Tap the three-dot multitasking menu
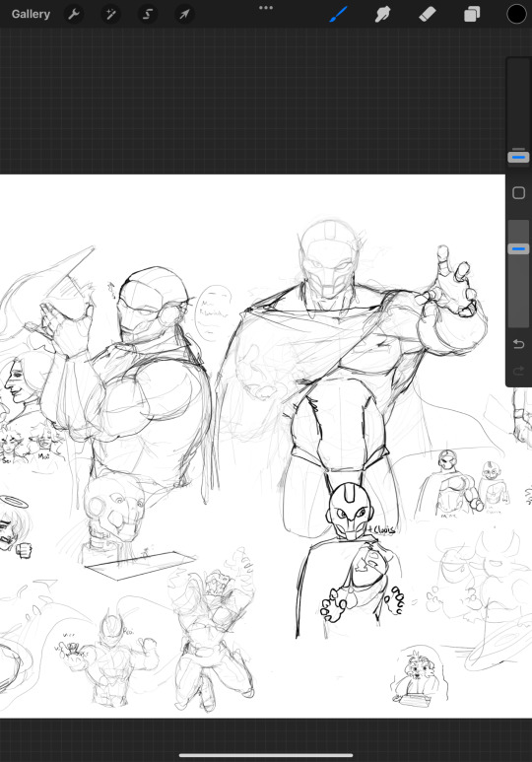Screen dimensions: 532x762 [x=266, y=8]
